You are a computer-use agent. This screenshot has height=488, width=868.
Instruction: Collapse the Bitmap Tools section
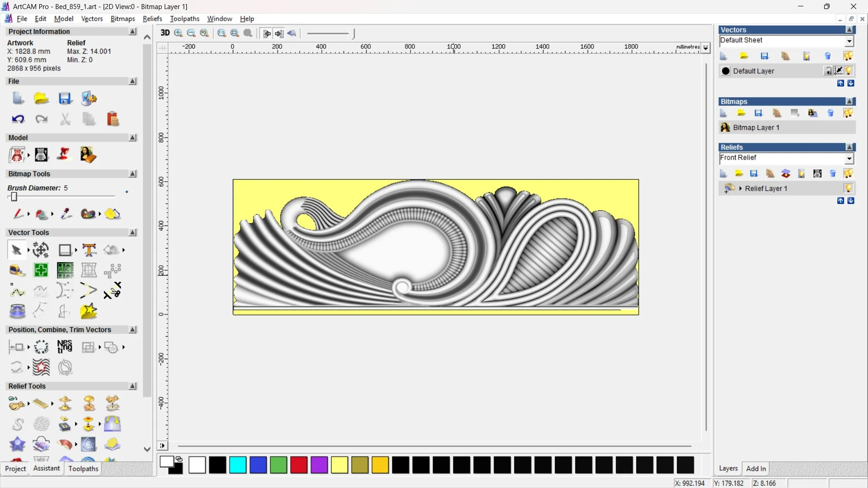point(132,174)
